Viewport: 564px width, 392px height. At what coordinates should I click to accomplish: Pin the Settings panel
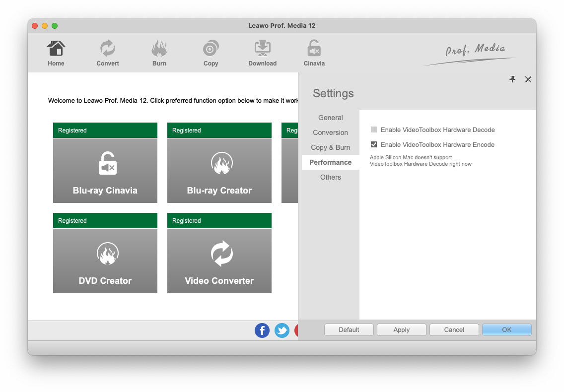pos(512,79)
